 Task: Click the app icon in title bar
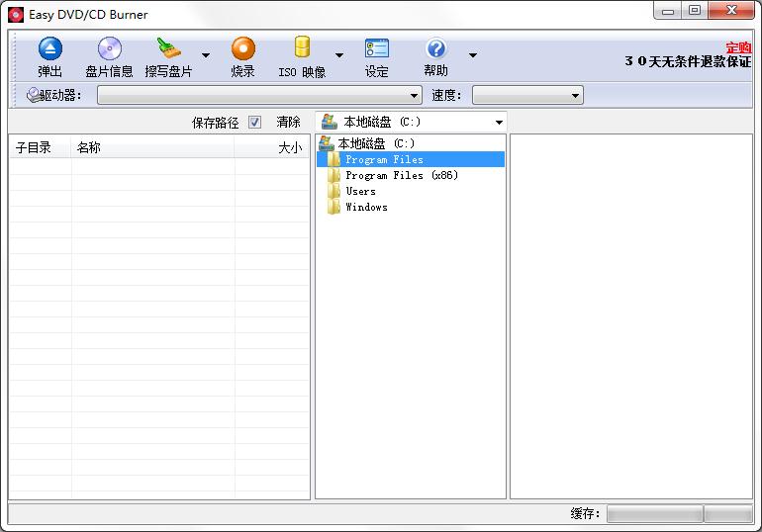(16, 15)
